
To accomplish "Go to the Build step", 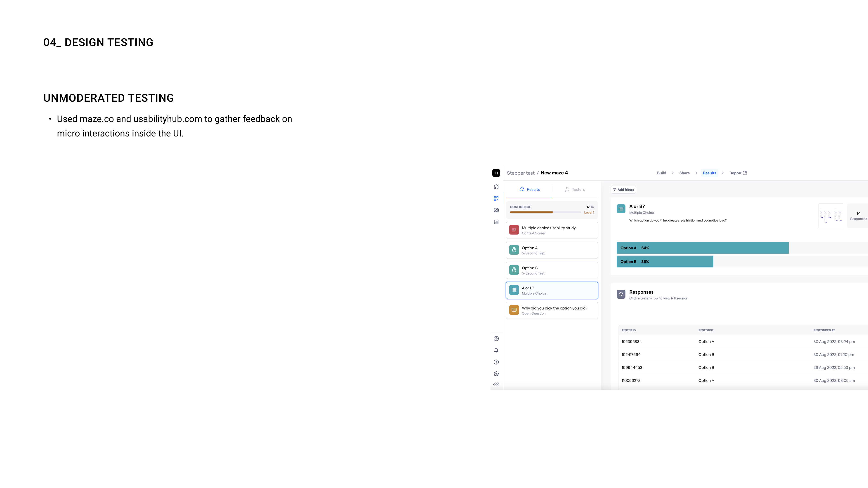I will click(661, 173).
